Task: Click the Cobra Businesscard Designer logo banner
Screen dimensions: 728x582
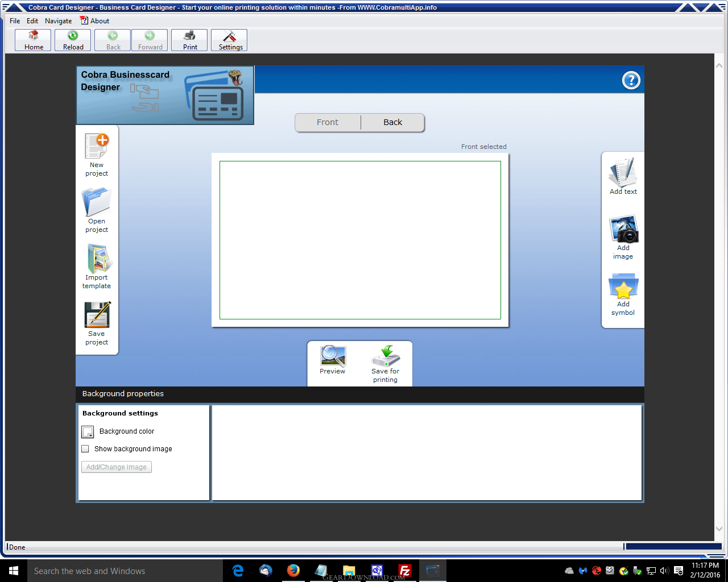Action: 165,95
